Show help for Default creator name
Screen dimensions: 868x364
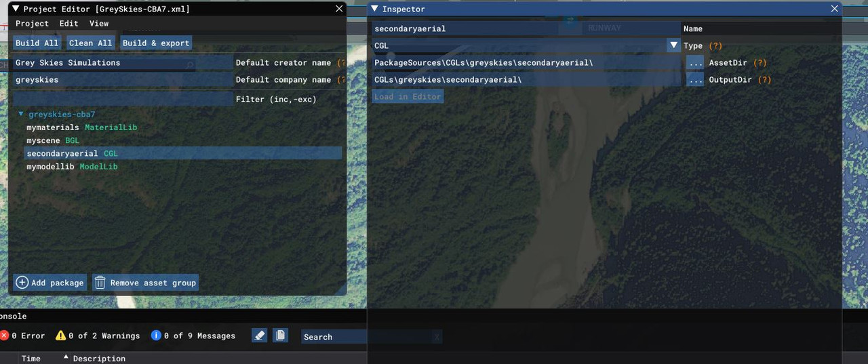pyautogui.click(x=341, y=62)
